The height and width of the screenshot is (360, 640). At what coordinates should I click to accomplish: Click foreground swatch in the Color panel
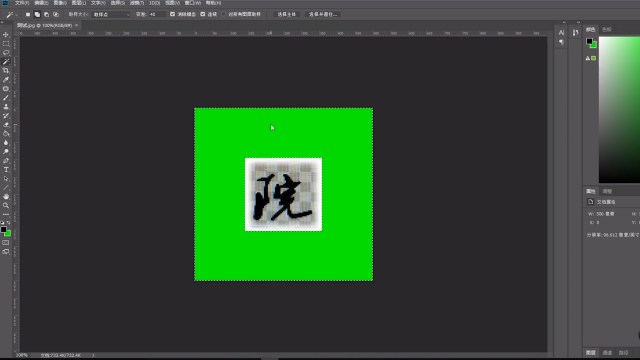click(x=589, y=41)
